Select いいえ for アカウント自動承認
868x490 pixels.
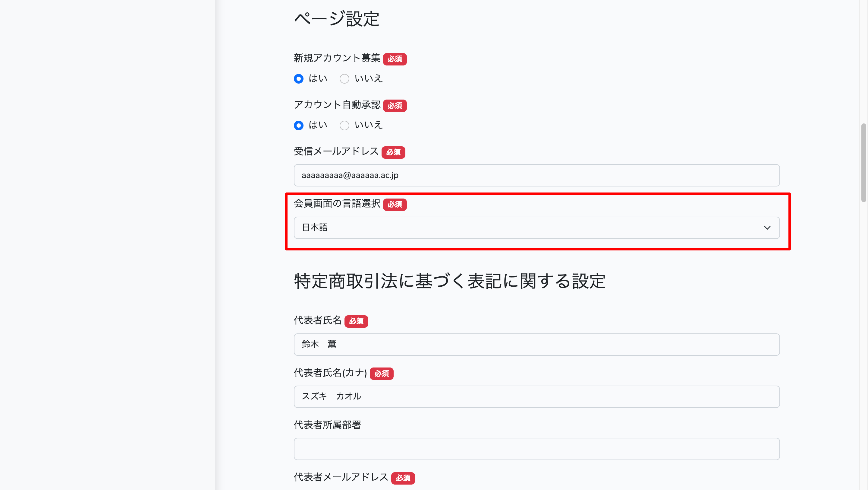click(x=344, y=126)
